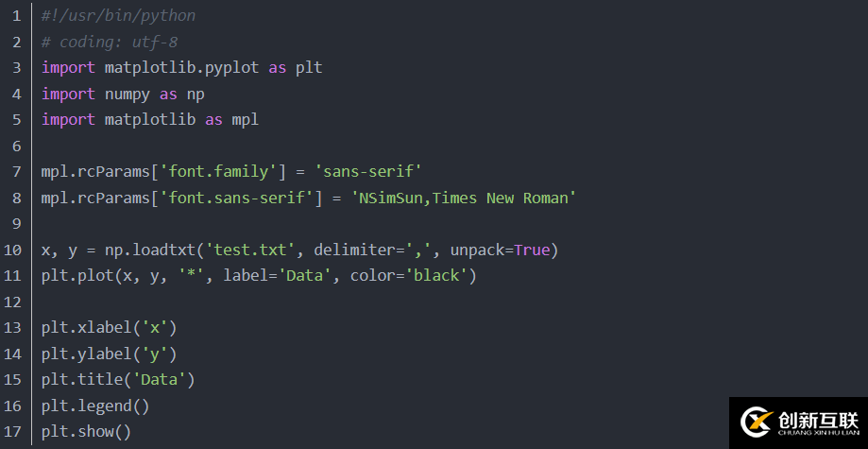Click the shebang line '#!/usr/bin/python'
868x449 pixels.
(x=119, y=16)
